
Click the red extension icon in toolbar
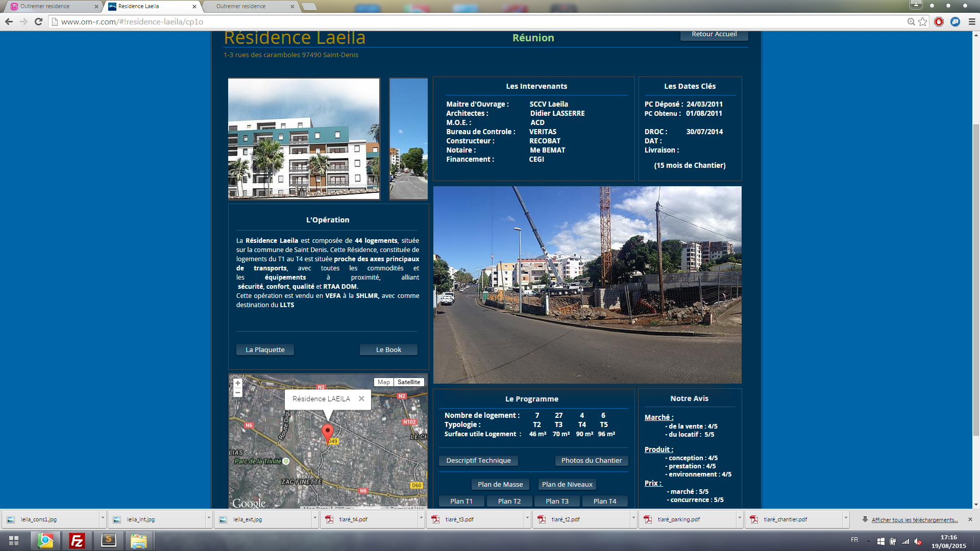pos(939,21)
